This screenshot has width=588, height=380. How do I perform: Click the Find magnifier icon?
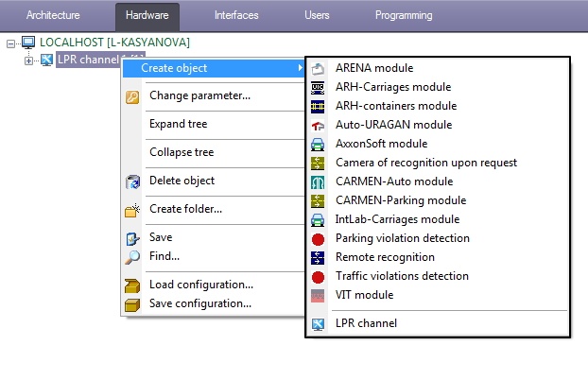[x=132, y=256]
